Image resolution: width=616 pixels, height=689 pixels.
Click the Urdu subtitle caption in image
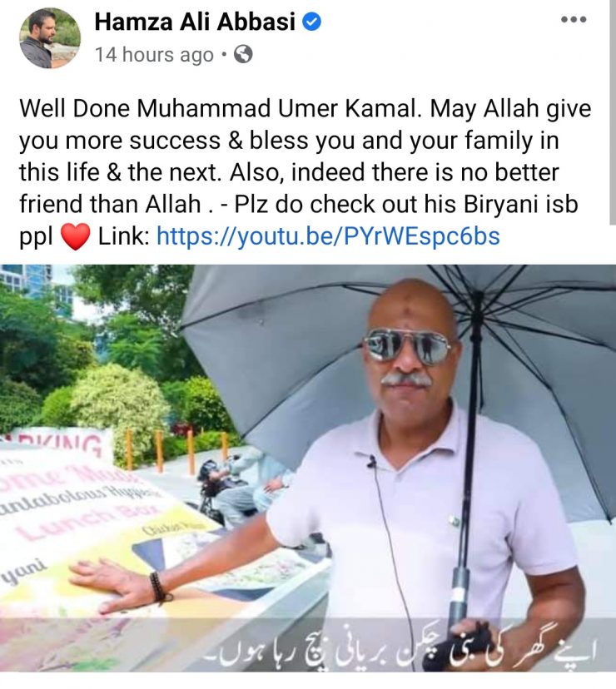pyautogui.click(x=400, y=649)
